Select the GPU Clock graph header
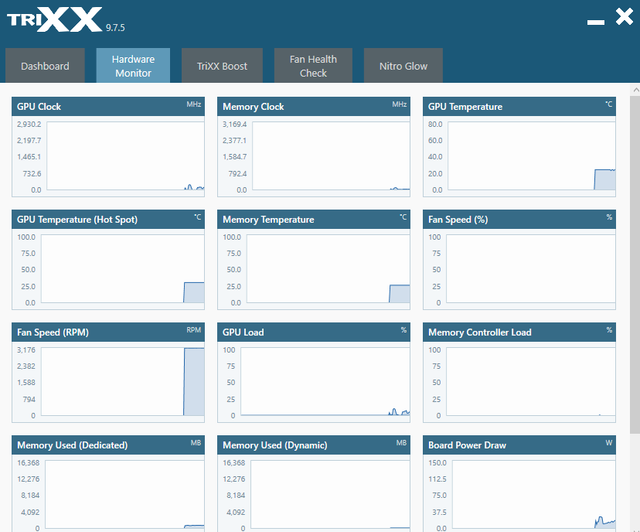Image resolution: width=640 pixels, height=532 pixels. (108, 107)
